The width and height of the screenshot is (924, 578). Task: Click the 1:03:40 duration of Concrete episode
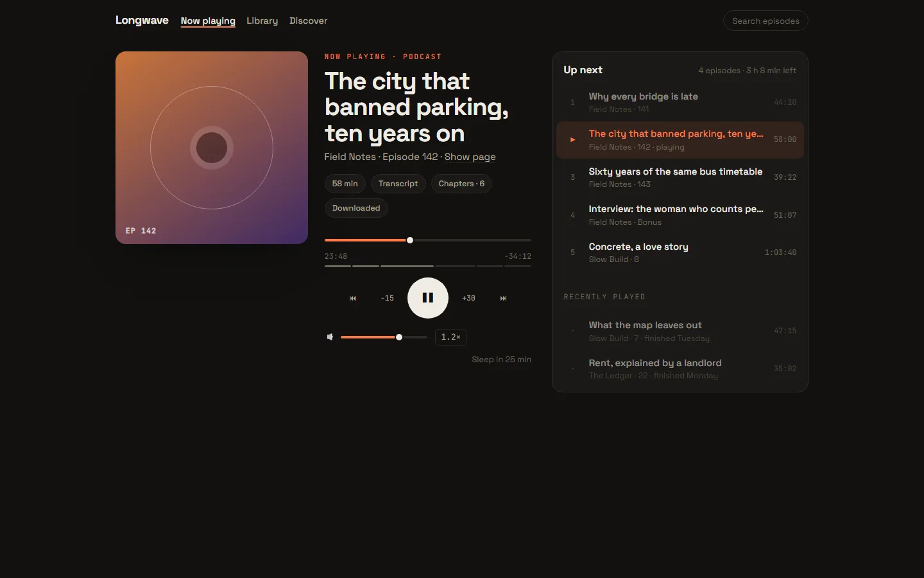780,252
